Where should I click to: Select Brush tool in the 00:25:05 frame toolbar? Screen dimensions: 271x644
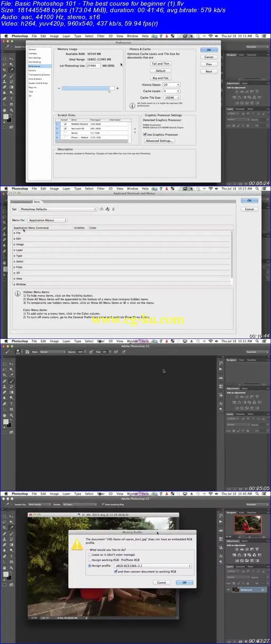pyautogui.click(x=11, y=381)
